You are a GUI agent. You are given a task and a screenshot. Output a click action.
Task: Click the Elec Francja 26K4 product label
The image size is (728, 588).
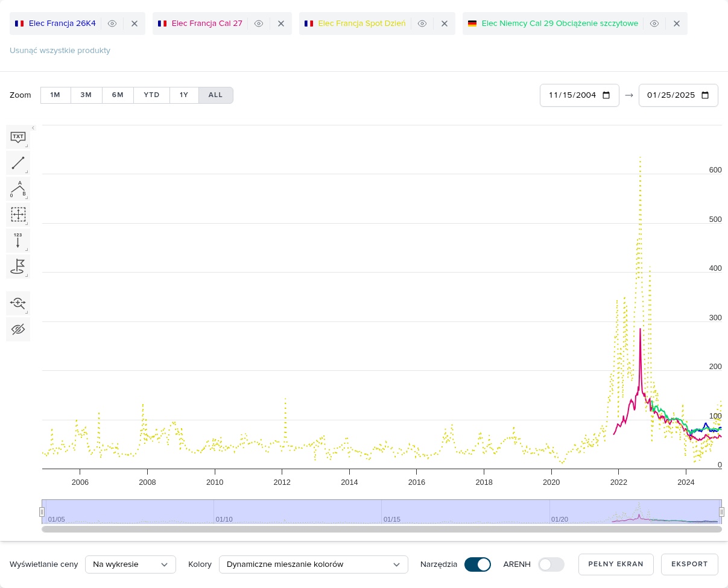62,24
